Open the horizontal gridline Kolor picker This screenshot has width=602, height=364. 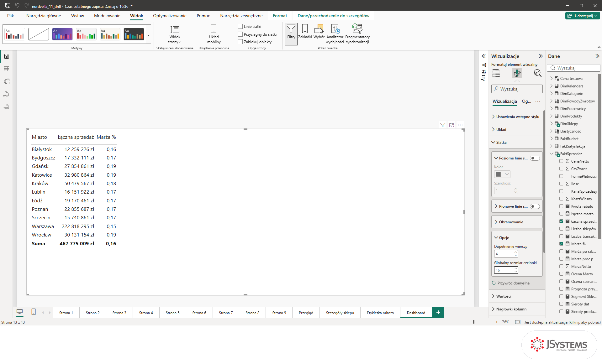pyautogui.click(x=502, y=174)
